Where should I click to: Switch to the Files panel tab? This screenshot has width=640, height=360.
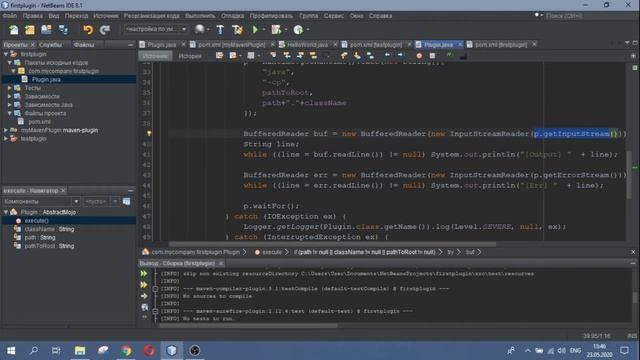pyautogui.click(x=84, y=44)
